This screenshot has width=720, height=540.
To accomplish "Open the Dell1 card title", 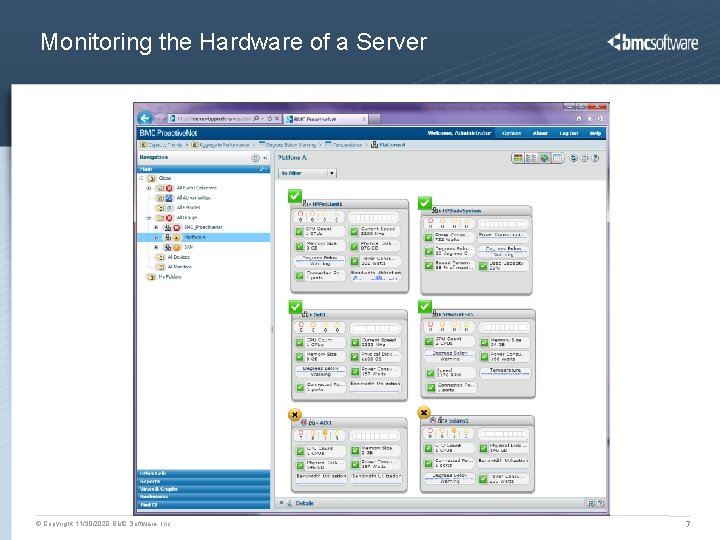I will coord(319,315).
